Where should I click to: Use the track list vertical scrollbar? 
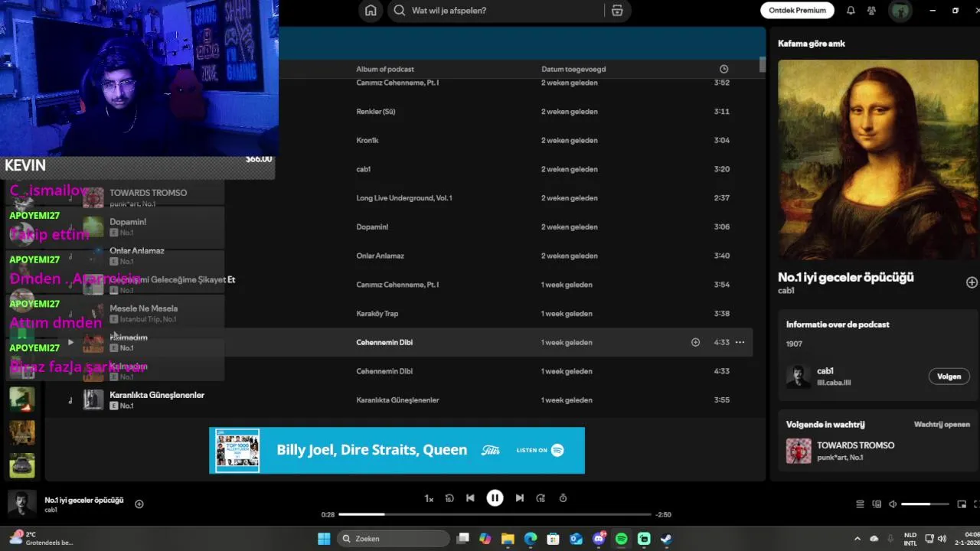click(x=763, y=65)
